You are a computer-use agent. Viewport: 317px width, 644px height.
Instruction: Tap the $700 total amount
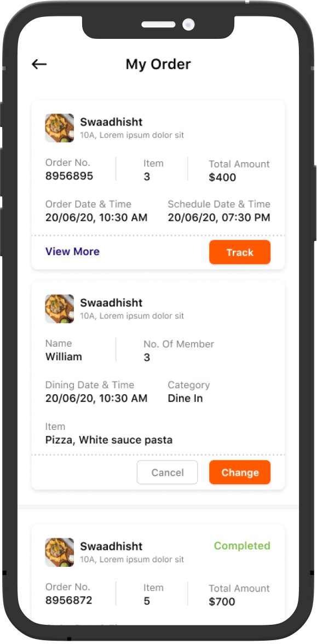point(222,602)
